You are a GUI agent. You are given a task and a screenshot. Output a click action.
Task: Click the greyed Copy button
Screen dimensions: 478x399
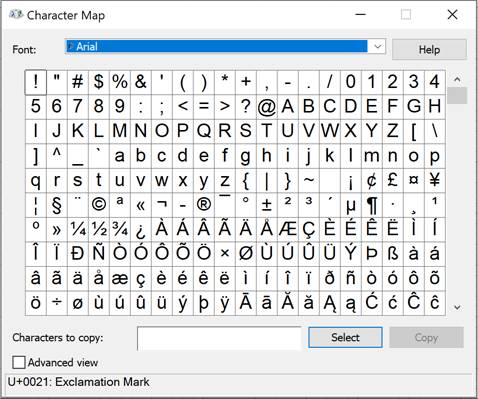click(x=426, y=337)
